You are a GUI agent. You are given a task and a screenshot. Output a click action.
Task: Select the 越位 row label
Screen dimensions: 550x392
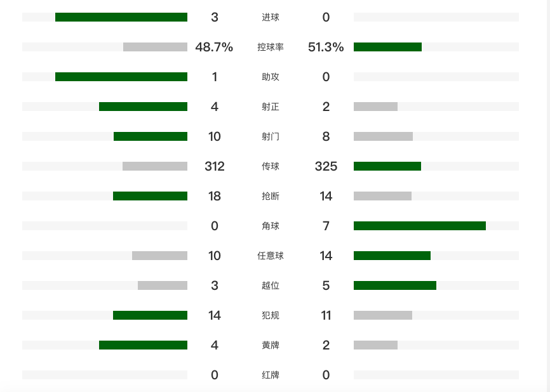[270, 285]
